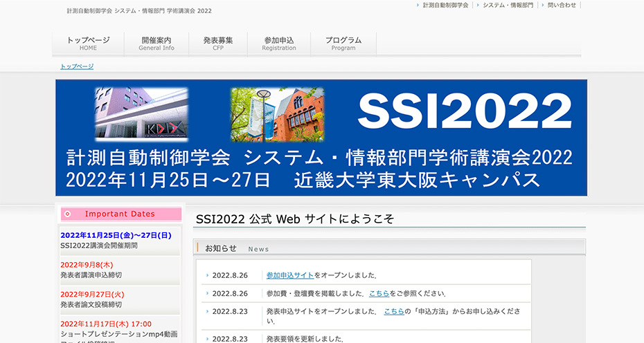
Task: Open the 開催案内 General Info menu
Action: [156, 44]
